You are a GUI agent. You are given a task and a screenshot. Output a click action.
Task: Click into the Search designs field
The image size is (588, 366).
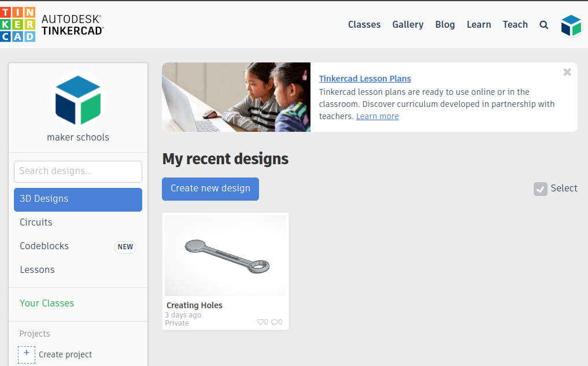(78, 172)
